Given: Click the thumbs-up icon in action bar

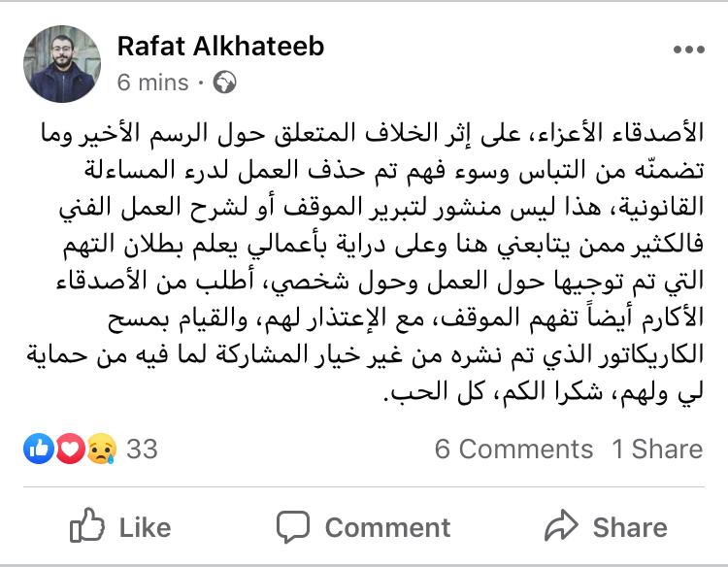Looking at the screenshot, I should click(88, 526).
